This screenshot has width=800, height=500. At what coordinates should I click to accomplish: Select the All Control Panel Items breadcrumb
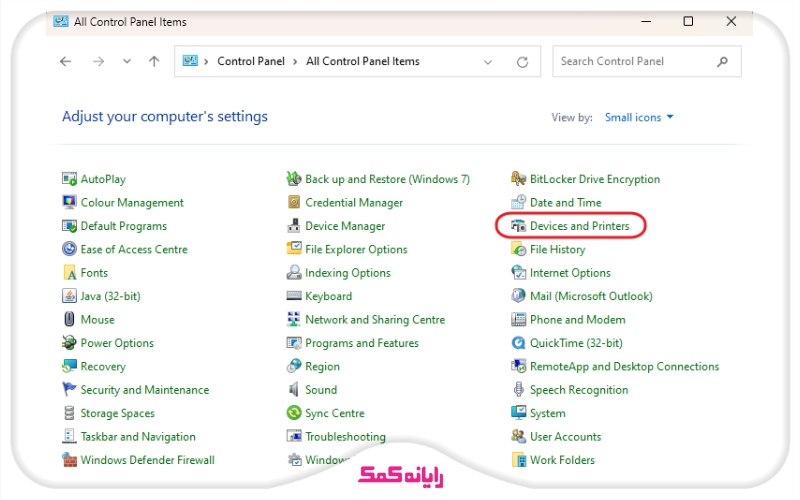[363, 61]
